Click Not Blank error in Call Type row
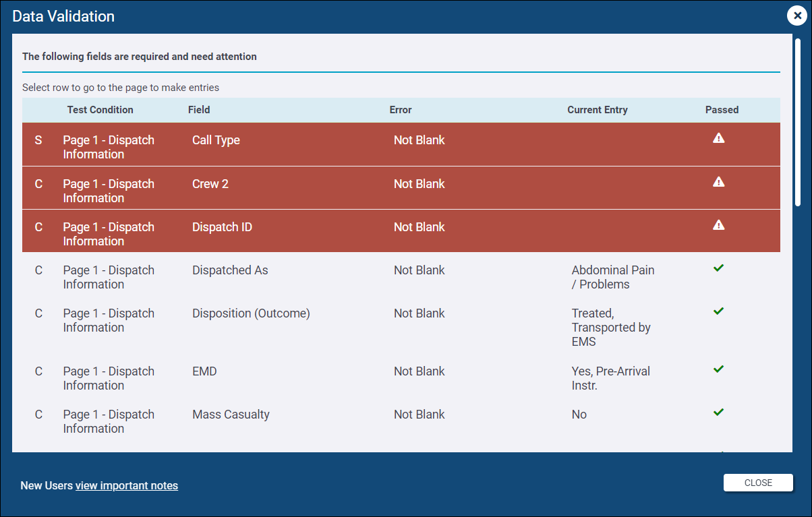The height and width of the screenshot is (517, 812). click(419, 140)
